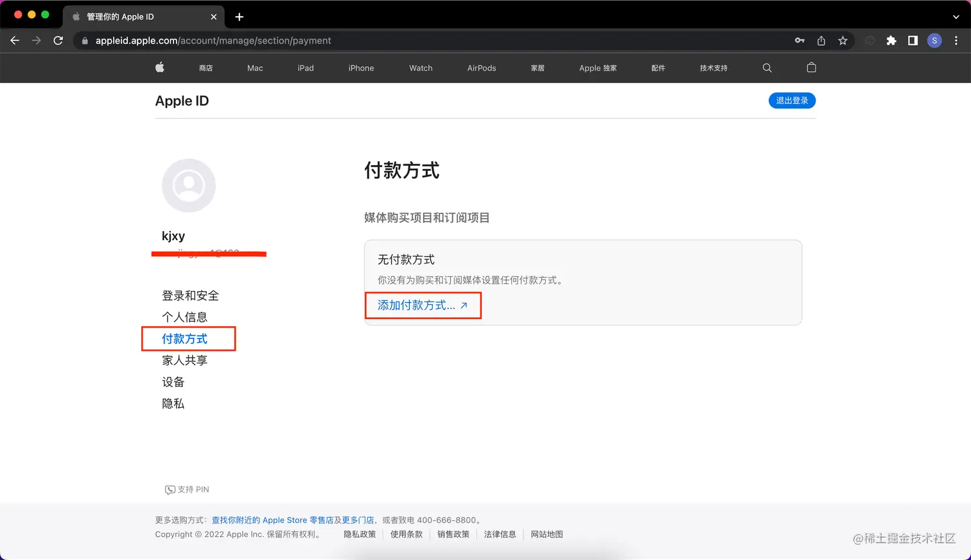The height and width of the screenshot is (560, 971).
Task: Open the 网站地图 footer link
Action: [x=547, y=534]
